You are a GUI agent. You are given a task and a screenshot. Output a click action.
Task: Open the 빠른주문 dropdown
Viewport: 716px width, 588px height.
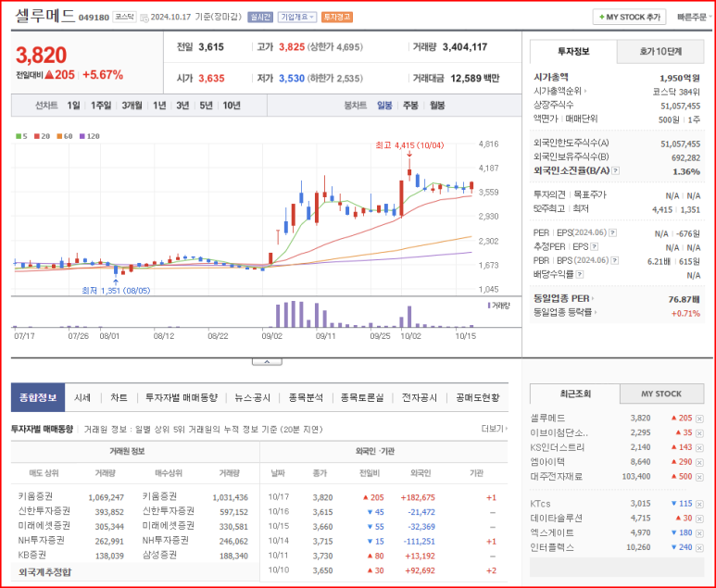tap(694, 17)
